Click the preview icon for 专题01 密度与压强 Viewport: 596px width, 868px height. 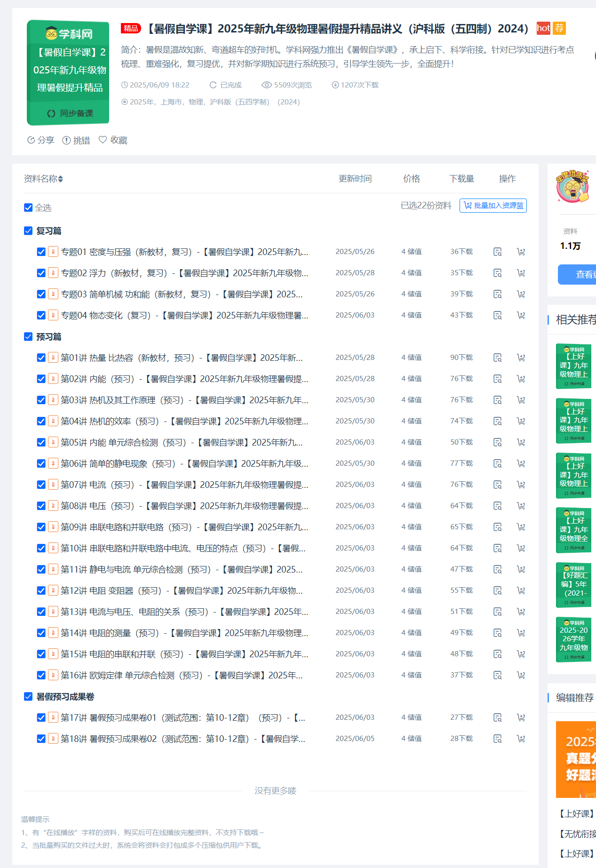[497, 252]
